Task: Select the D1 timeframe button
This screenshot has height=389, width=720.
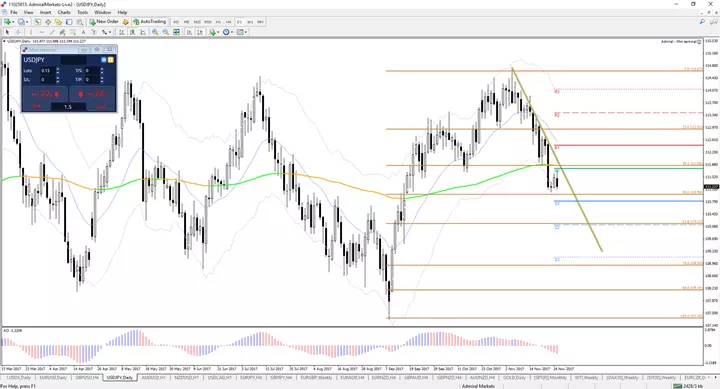Action: (239, 22)
